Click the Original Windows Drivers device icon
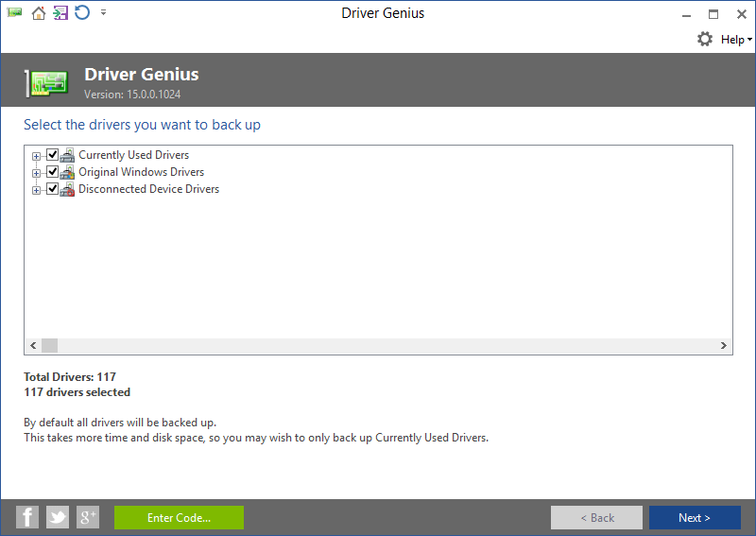Image resolution: width=756 pixels, height=536 pixels. (67, 172)
